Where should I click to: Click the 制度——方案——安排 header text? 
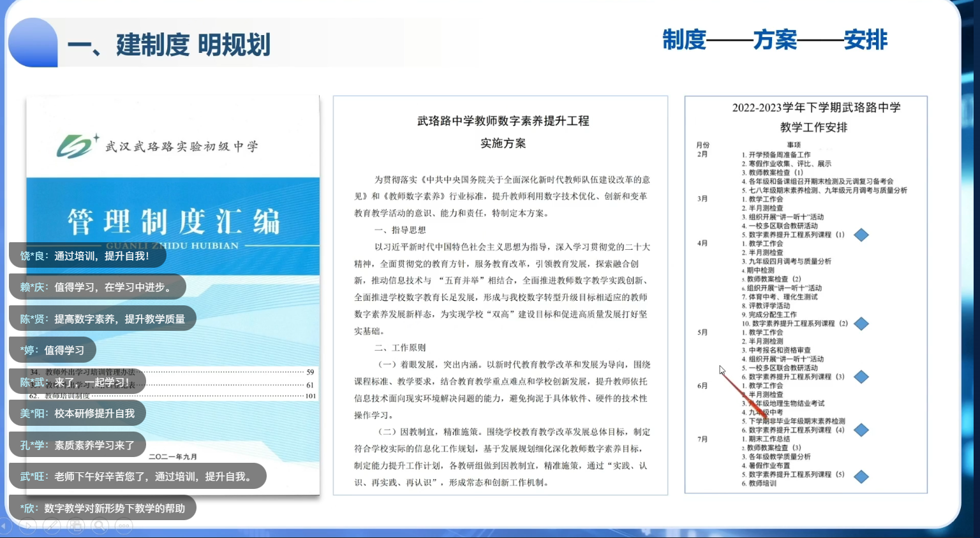(x=775, y=40)
